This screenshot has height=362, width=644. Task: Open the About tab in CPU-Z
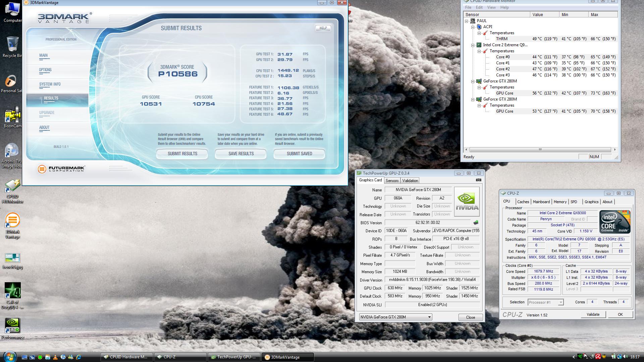point(607,202)
